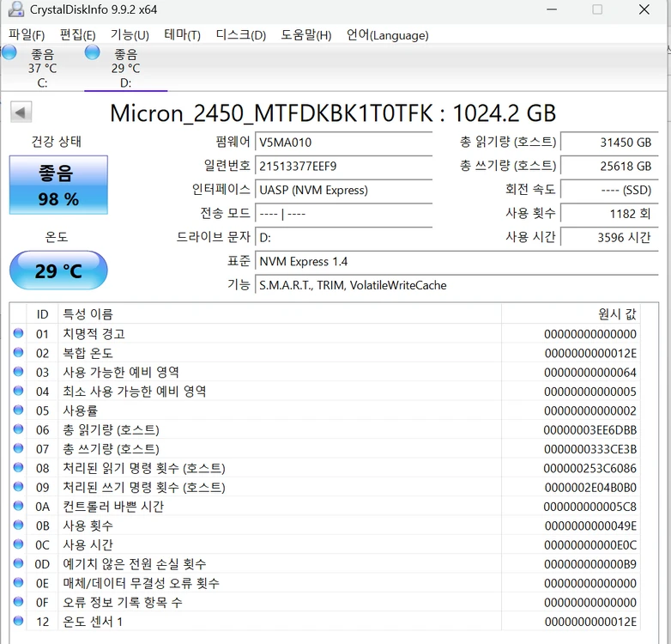Click raw value 000000000012E in 복합 온도 row

(590, 353)
